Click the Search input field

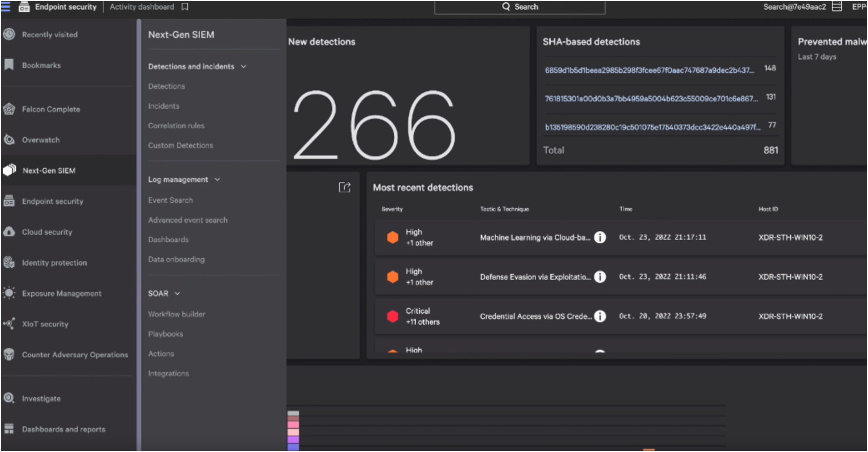click(x=520, y=7)
